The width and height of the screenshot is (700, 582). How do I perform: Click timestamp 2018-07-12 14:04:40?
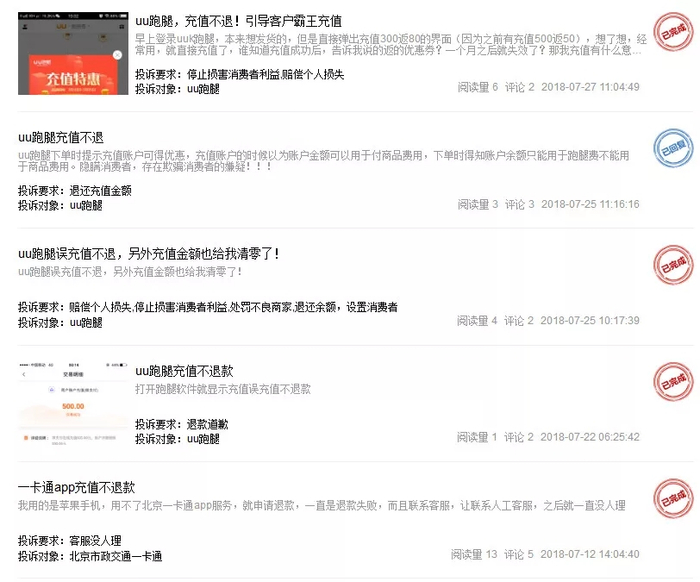(590, 554)
